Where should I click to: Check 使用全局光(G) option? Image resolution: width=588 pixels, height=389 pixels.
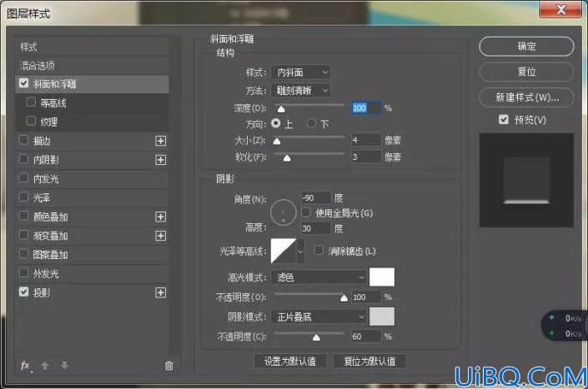(306, 212)
